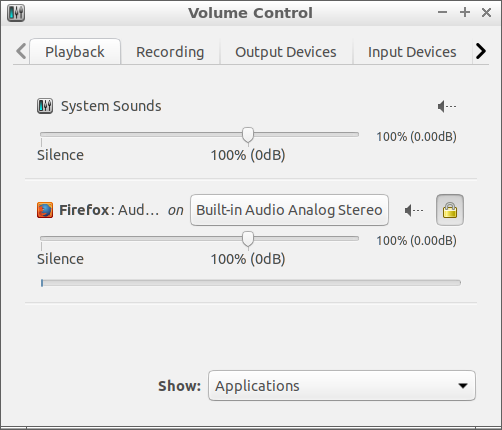Mute the Firefox audio stream
The image size is (502, 430).
pyautogui.click(x=414, y=210)
